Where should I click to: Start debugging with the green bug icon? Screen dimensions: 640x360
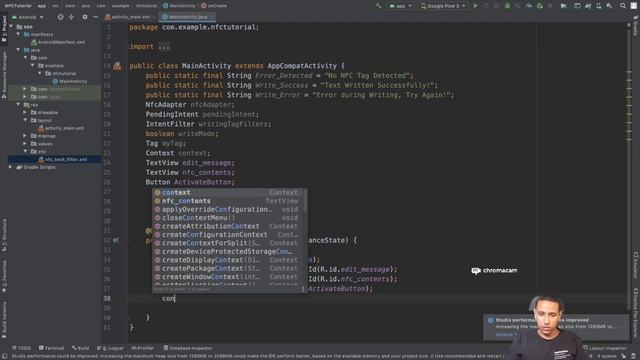point(507,6)
